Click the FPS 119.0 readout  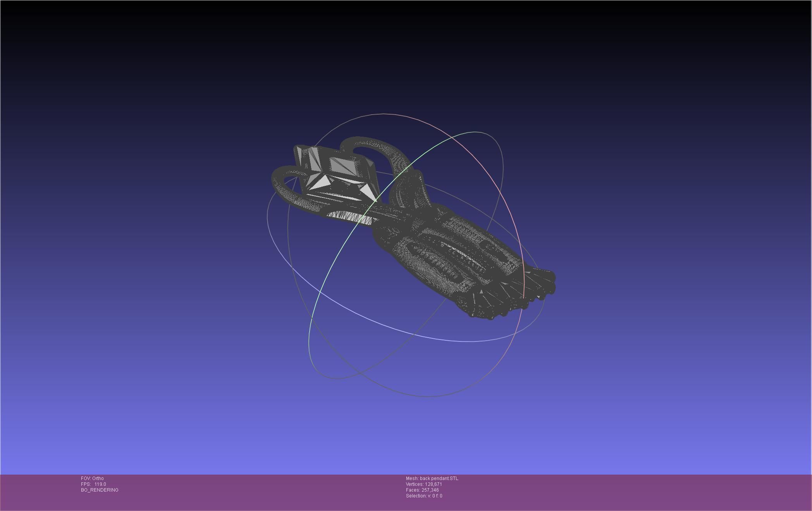(x=93, y=484)
